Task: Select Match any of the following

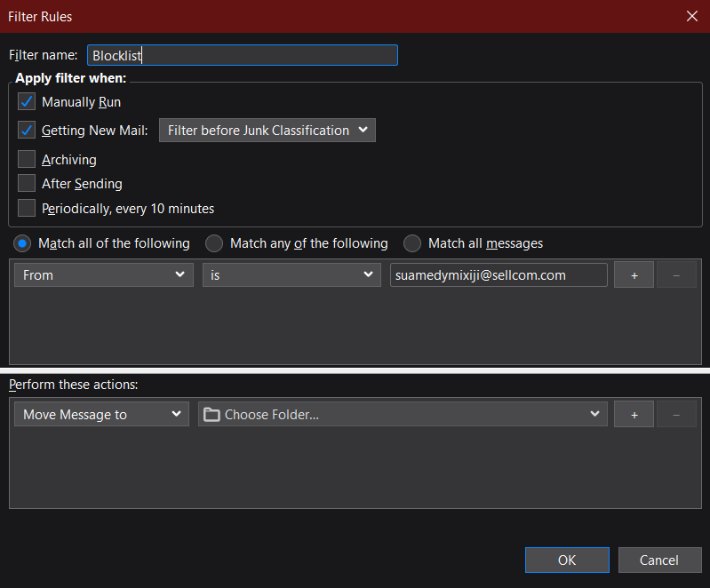Action: coord(214,243)
